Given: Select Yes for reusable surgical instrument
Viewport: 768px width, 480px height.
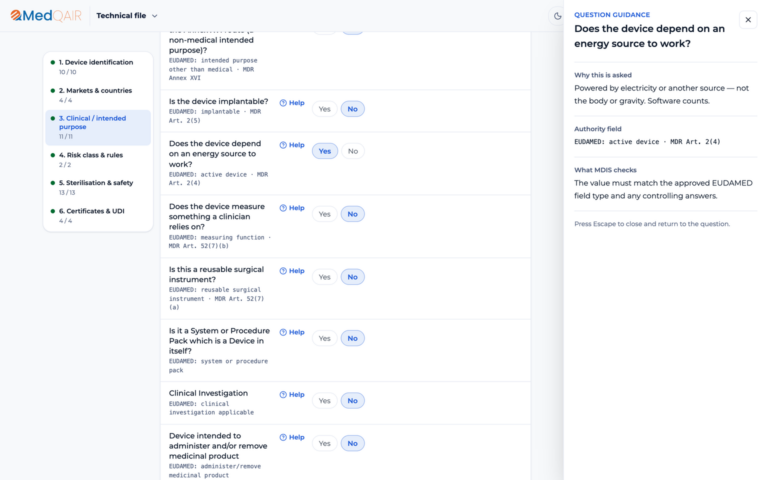Looking at the screenshot, I should [x=324, y=277].
